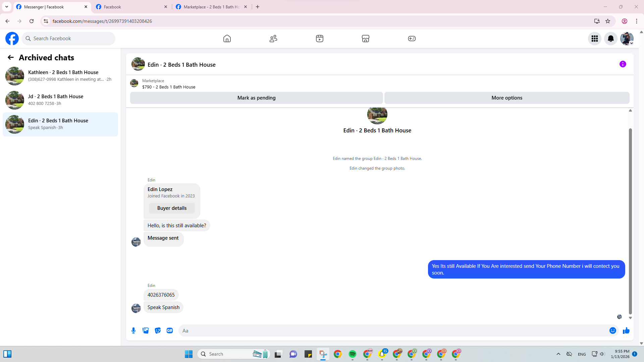Click the Aa message input field
This screenshot has height=362, width=644.
tap(392, 330)
